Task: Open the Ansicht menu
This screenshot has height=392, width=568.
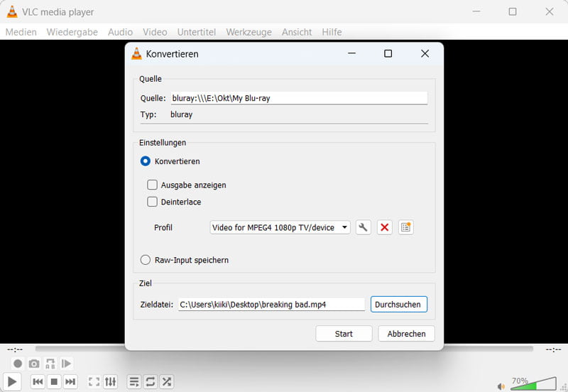Action: point(297,32)
